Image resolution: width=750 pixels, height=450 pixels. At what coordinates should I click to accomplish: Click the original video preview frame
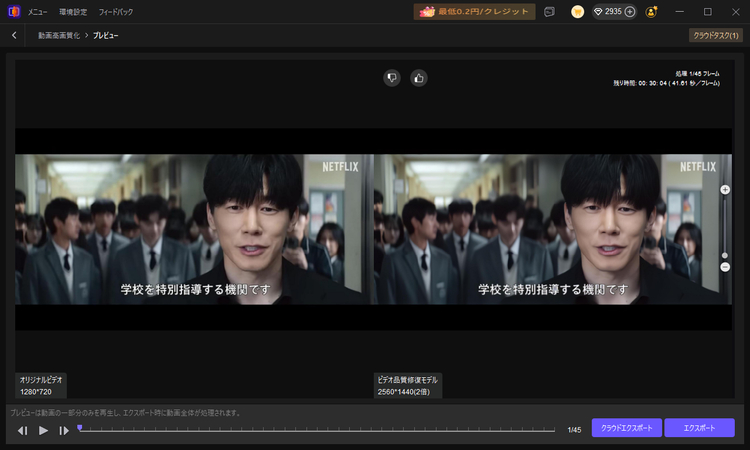(x=194, y=229)
